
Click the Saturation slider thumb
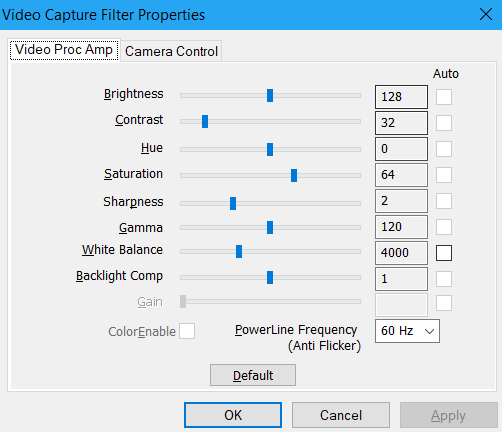coord(294,175)
